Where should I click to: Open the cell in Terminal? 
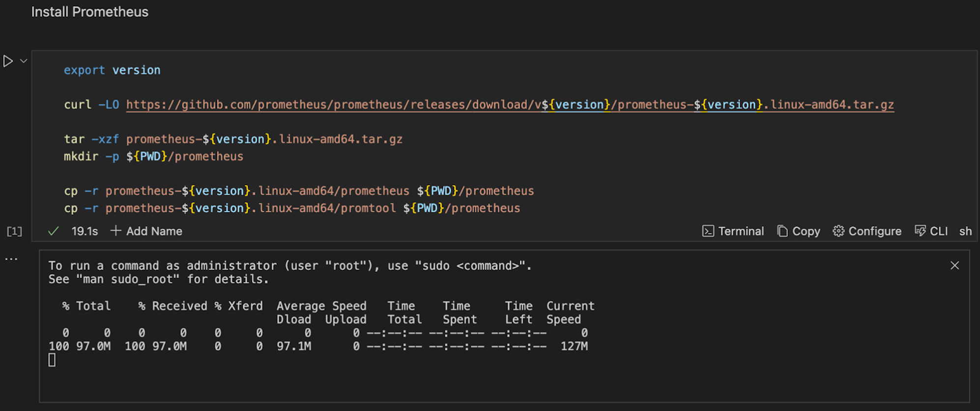[x=733, y=231]
